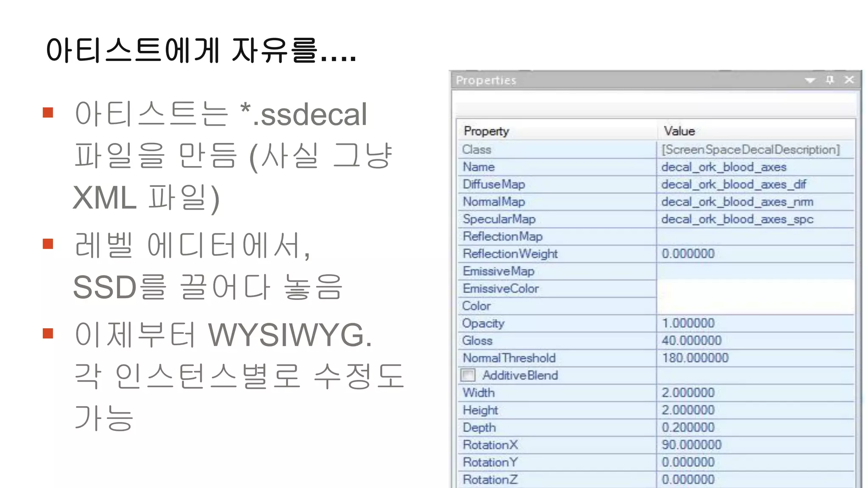Click the ScreenSpaceDecalDescription class value
868x488 pixels.
click(751, 150)
